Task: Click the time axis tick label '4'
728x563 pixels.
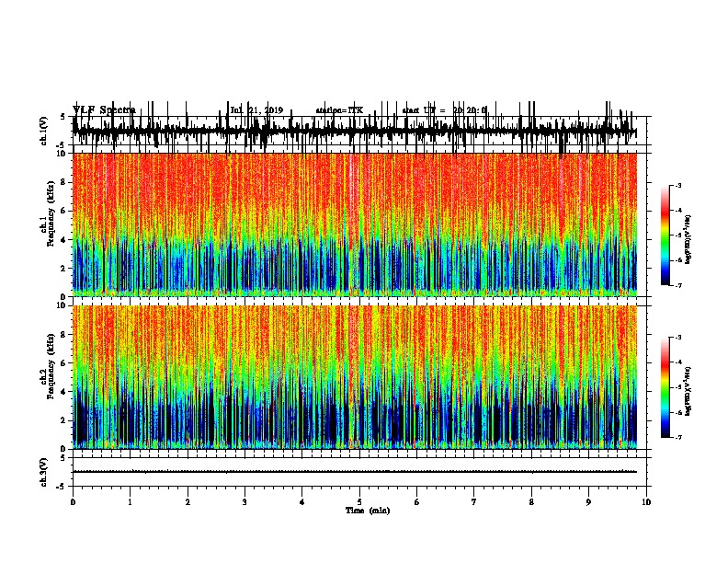Action: click(302, 502)
